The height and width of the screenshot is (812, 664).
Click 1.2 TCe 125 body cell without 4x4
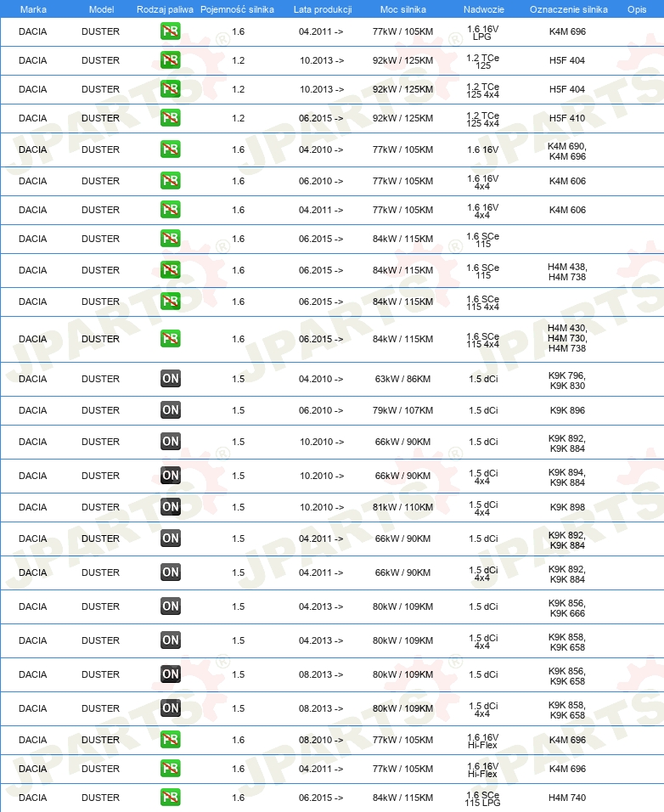(483, 62)
